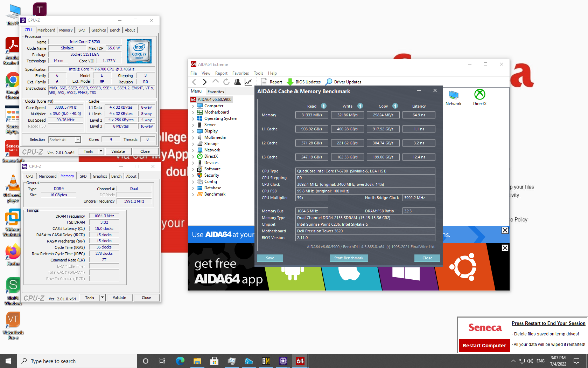Click Close button in bottom CPU-Z window

tap(146, 298)
